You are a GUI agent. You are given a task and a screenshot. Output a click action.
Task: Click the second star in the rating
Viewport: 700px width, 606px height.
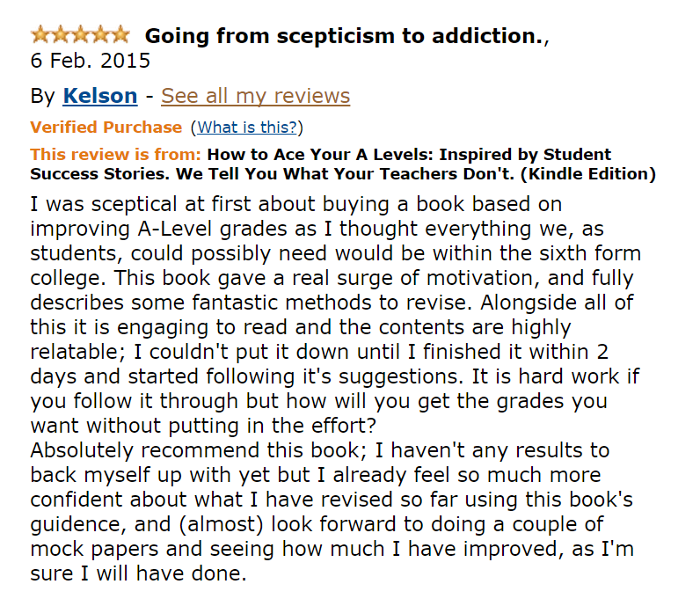coord(61,35)
